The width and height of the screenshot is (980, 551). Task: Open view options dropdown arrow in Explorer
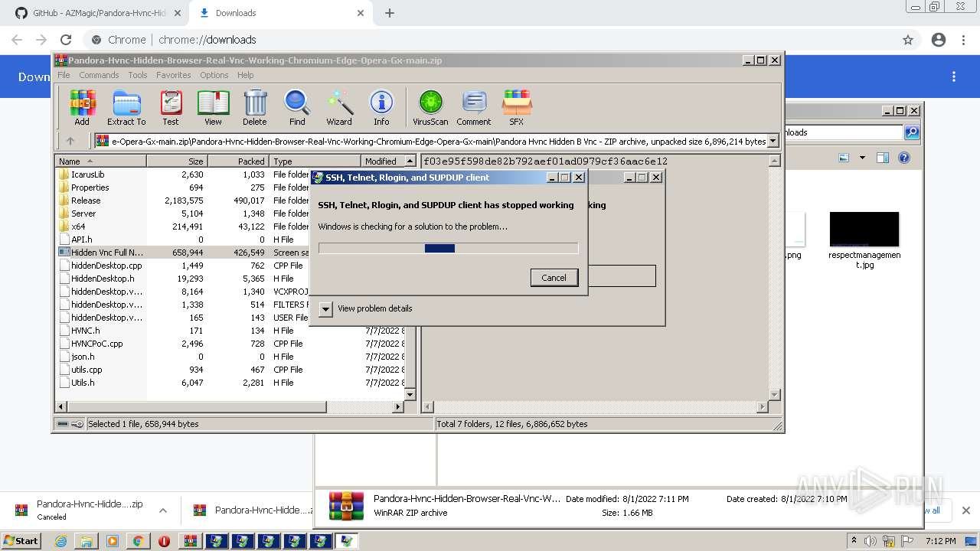click(862, 158)
